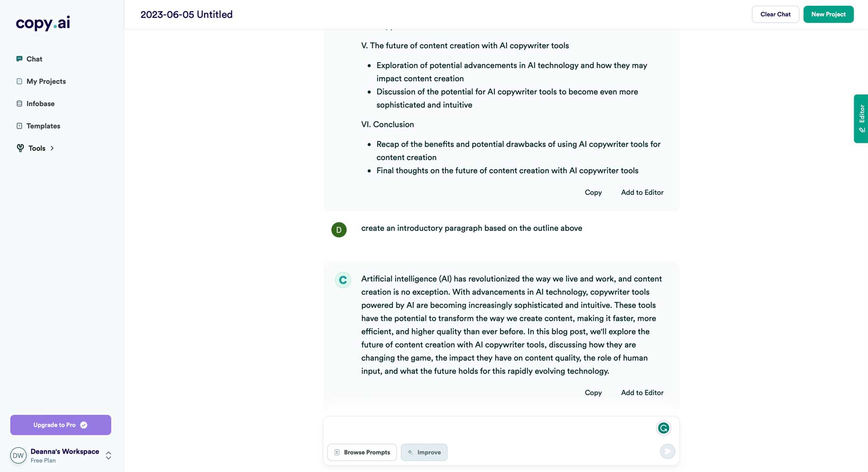Click the Clear Chat button

(x=775, y=14)
